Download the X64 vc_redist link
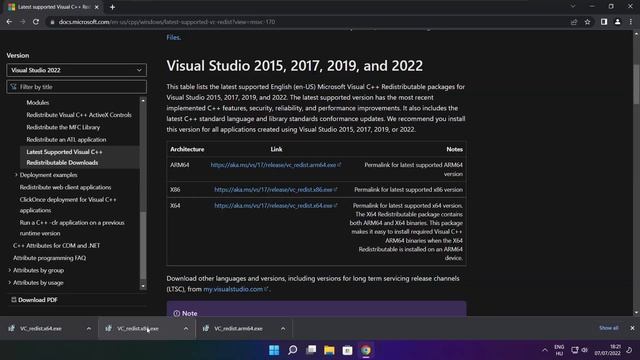 point(276,205)
